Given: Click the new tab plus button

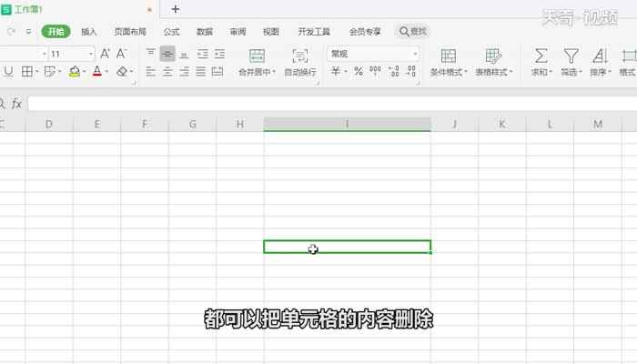Looking at the screenshot, I should pos(175,9).
